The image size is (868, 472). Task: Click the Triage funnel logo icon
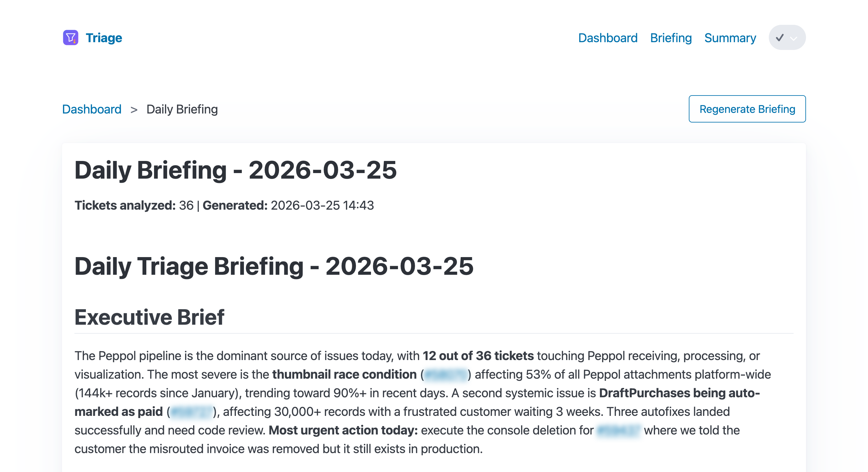70,38
